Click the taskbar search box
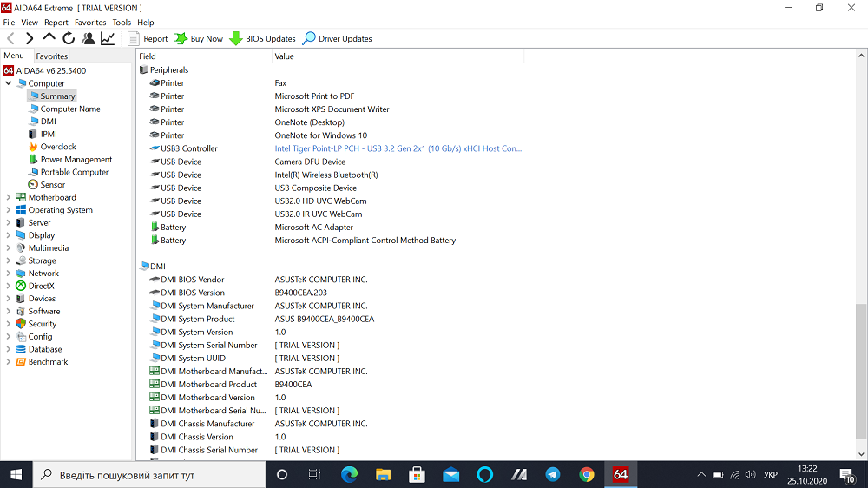The height and width of the screenshot is (488, 868). click(149, 475)
